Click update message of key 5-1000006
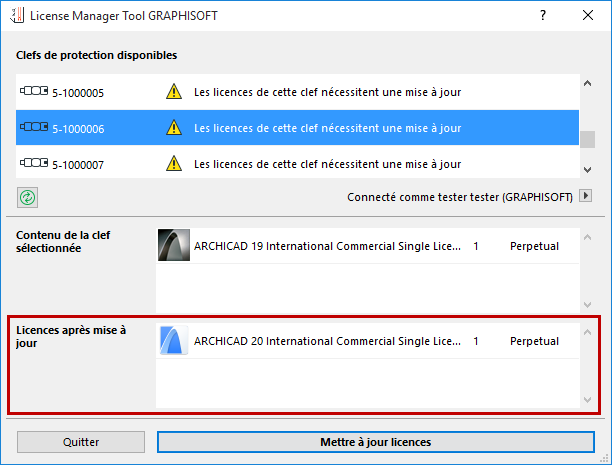The height and width of the screenshot is (465, 612). click(x=327, y=128)
